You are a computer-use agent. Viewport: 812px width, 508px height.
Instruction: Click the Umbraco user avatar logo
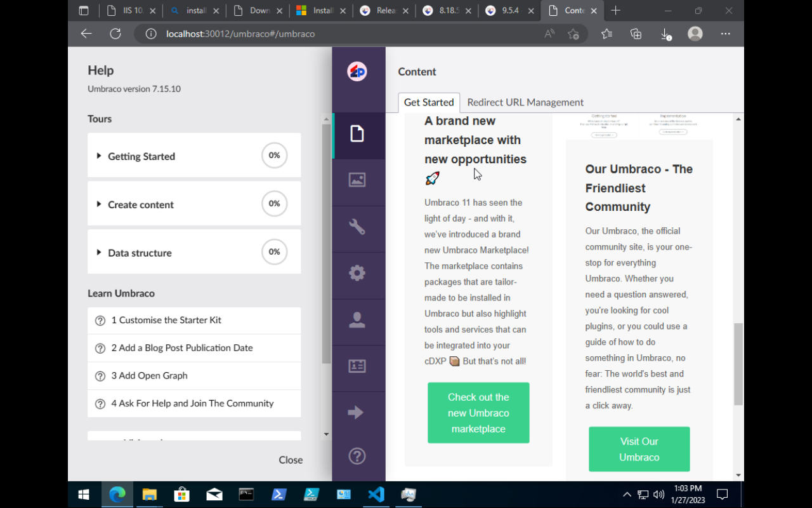pyautogui.click(x=357, y=71)
